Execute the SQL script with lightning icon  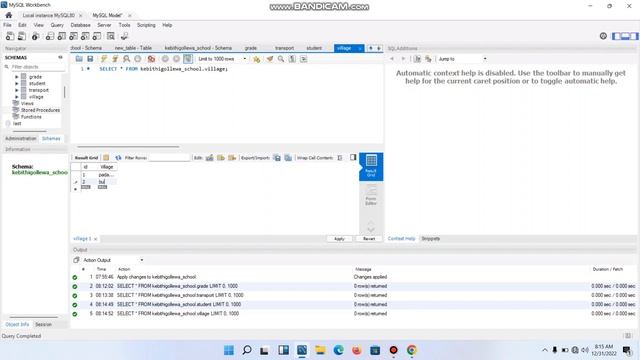point(104,59)
